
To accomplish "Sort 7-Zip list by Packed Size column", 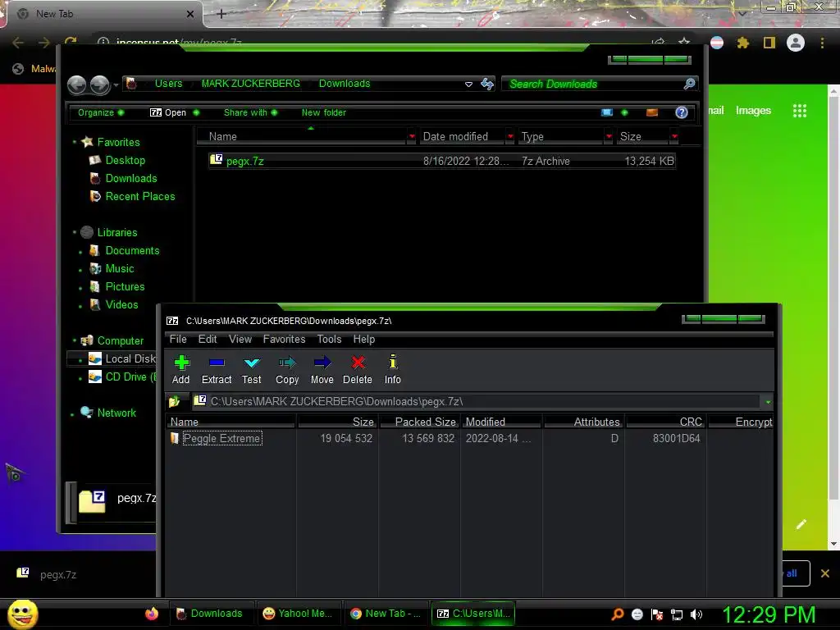I will pyautogui.click(x=419, y=422).
